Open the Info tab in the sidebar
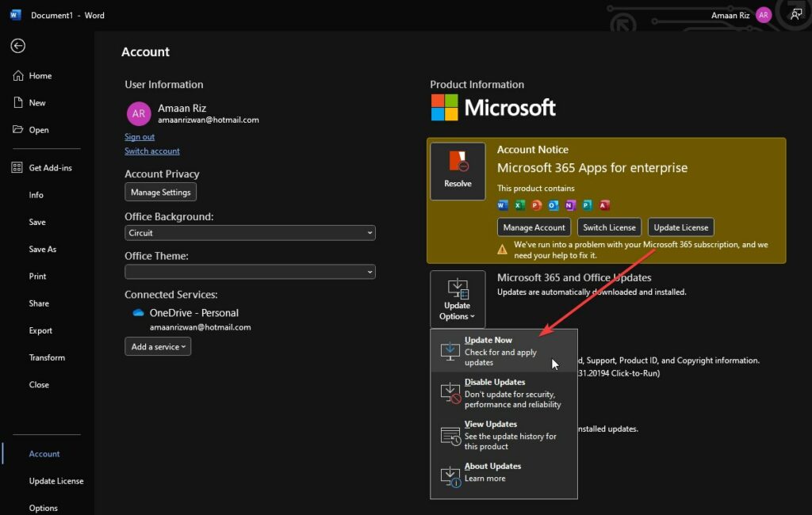812x515 pixels. pos(36,195)
